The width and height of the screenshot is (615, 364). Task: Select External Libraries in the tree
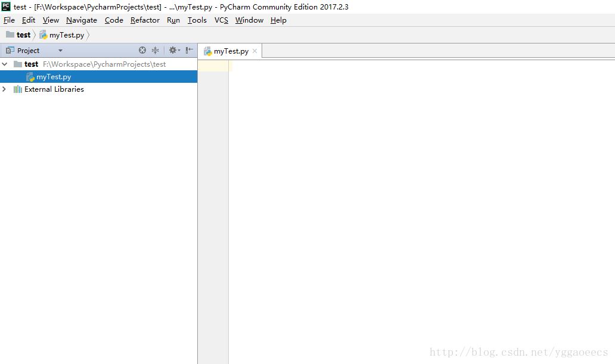pyautogui.click(x=54, y=89)
